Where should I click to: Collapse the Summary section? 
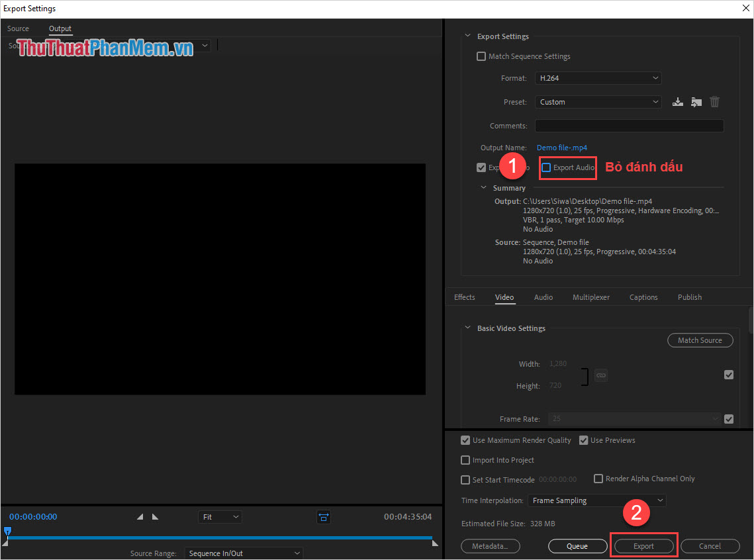pos(483,187)
